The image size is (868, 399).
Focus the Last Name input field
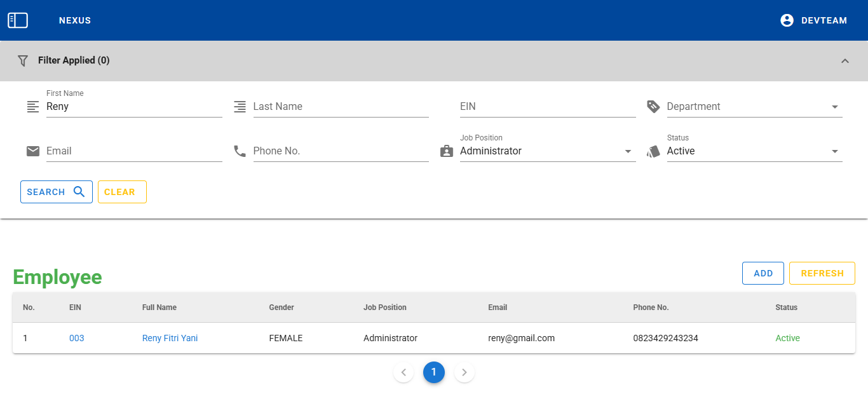341,107
